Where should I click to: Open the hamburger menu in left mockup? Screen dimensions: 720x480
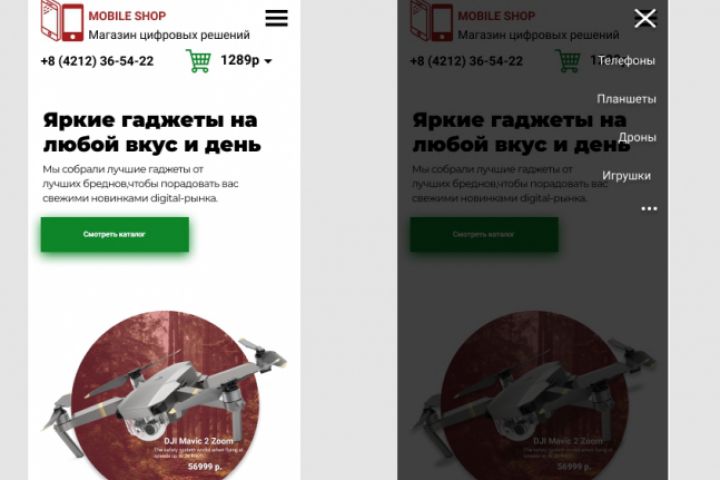[x=276, y=18]
